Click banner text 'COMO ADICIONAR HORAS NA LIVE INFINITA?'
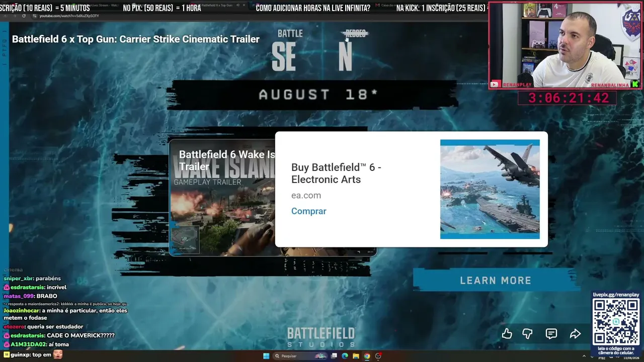644x362 pixels. 313,8
